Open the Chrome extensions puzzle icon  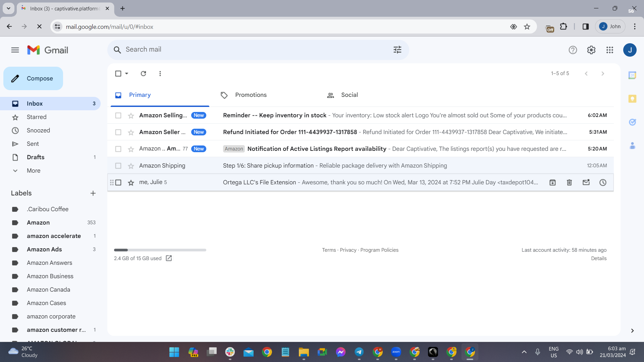[563, 26]
